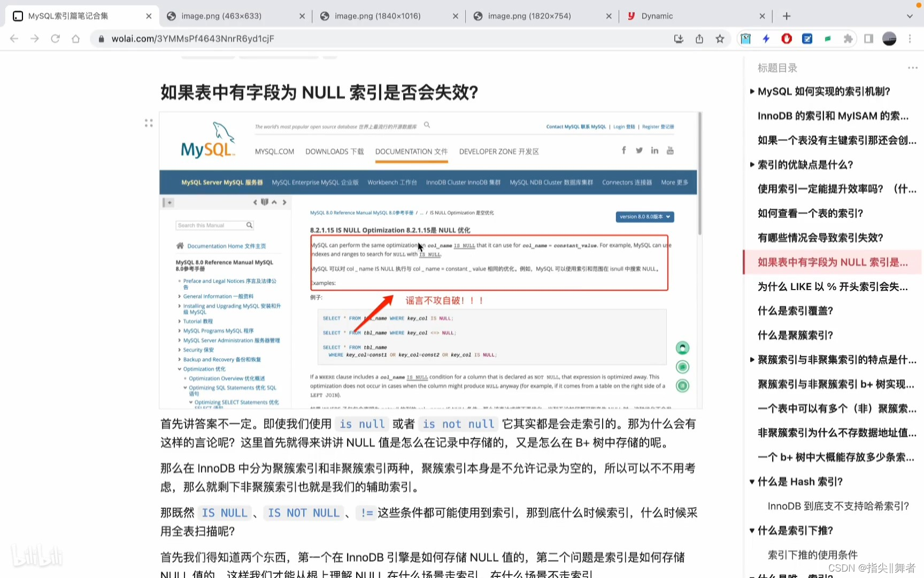
Task: Jump to '为什么 LIKE 以 % 开头索引会失...' heading
Action: [833, 287]
